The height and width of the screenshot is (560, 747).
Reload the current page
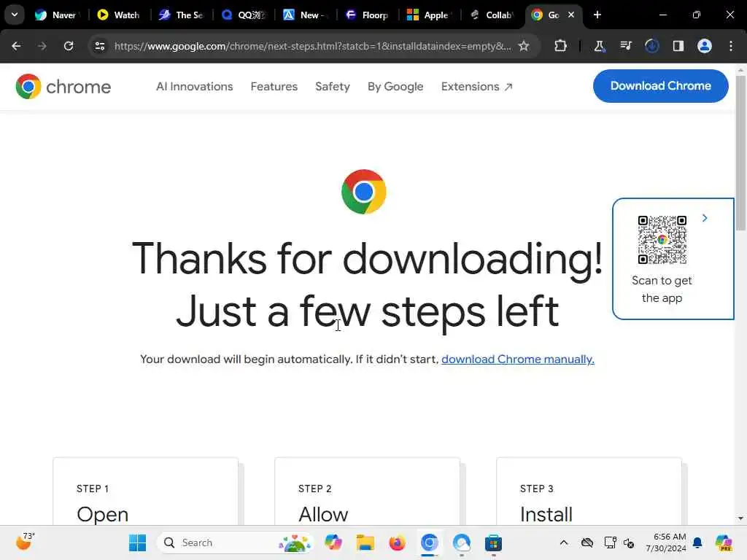(69, 46)
